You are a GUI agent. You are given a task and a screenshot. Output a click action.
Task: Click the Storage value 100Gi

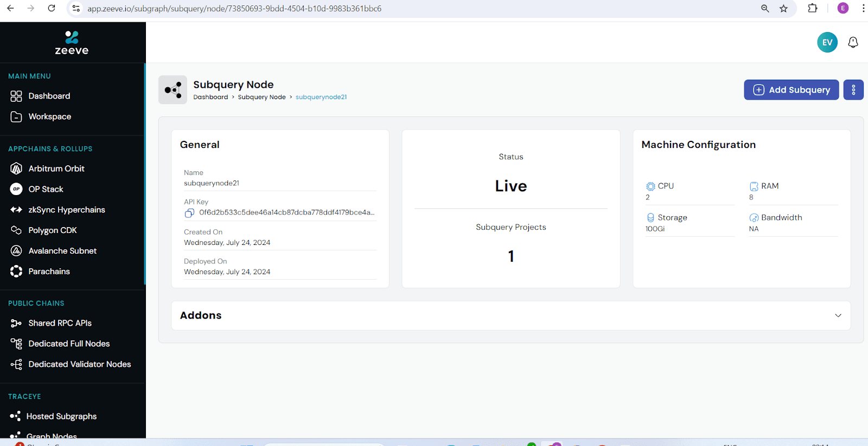(x=655, y=229)
